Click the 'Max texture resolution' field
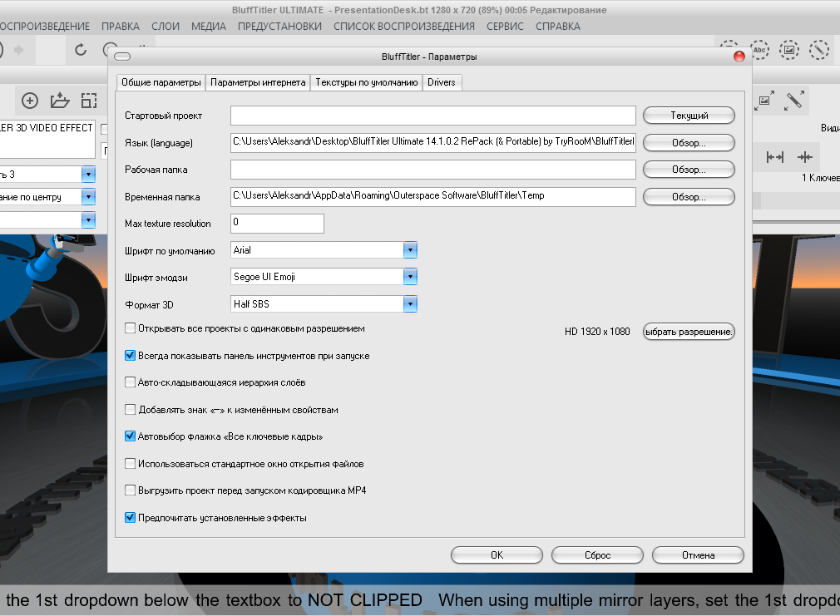 (277, 224)
